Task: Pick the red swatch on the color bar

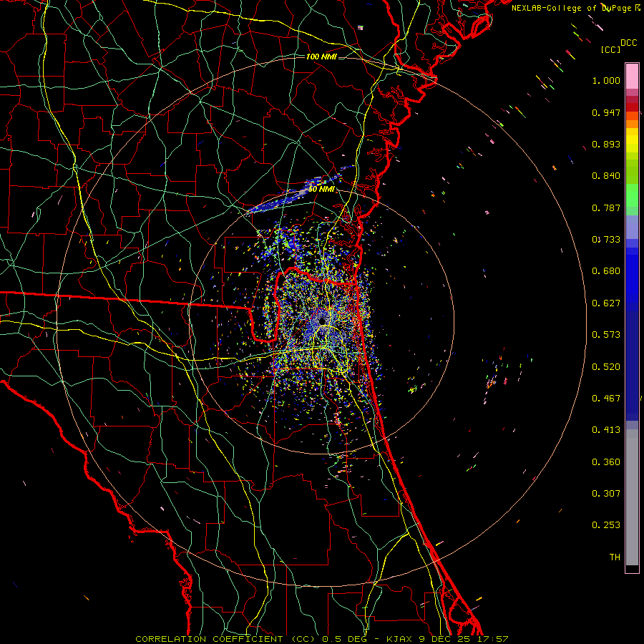Action: click(632, 107)
